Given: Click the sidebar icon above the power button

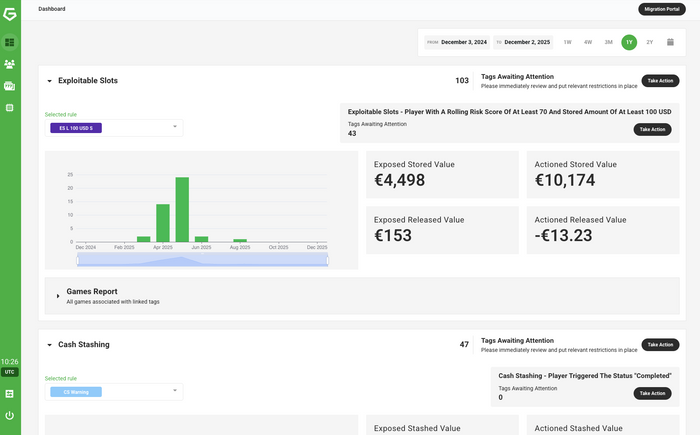Looking at the screenshot, I should [10, 394].
